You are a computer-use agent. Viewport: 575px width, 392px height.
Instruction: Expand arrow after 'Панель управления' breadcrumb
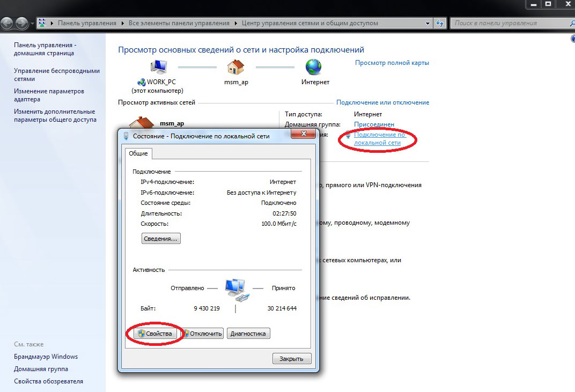click(122, 23)
